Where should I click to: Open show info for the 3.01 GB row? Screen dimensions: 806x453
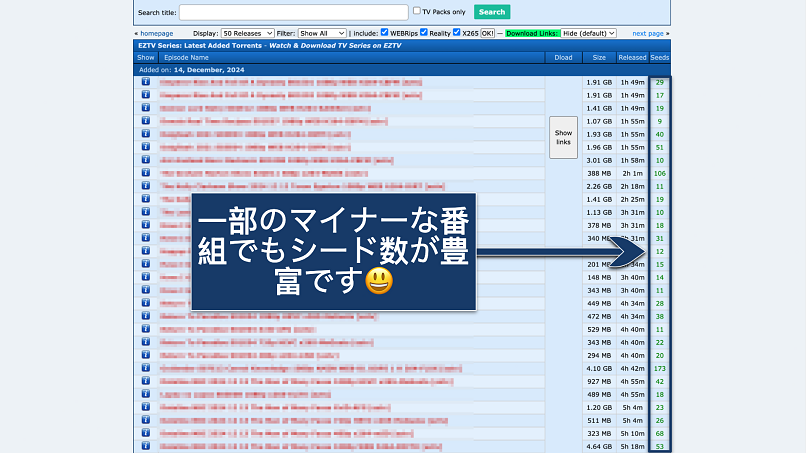145,160
